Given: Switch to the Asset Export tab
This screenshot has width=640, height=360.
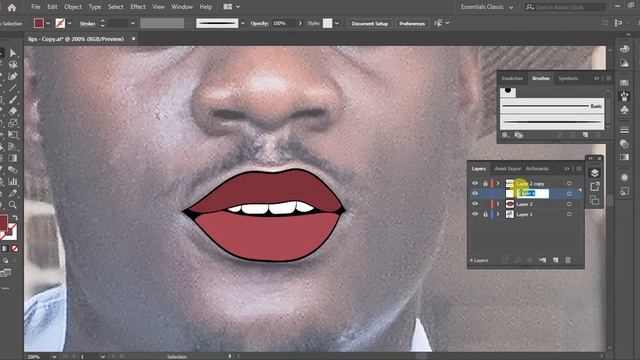Looking at the screenshot, I should [x=508, y=169].
